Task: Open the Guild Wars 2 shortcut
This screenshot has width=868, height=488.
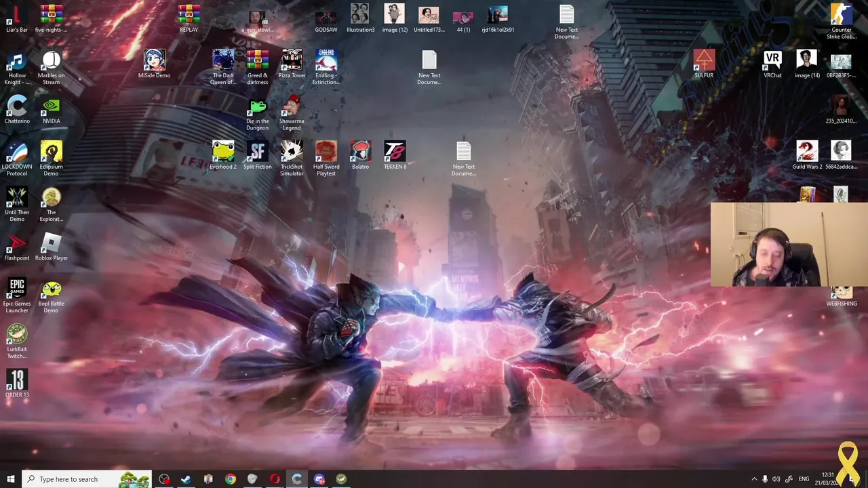Action: click(x=807, y=155)
